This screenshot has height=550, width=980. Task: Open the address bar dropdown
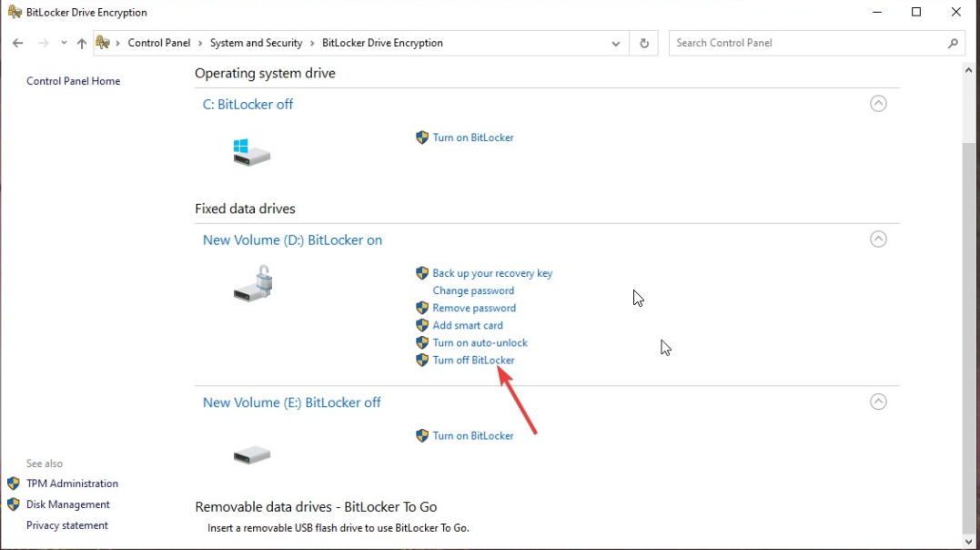tap(616, 43)
